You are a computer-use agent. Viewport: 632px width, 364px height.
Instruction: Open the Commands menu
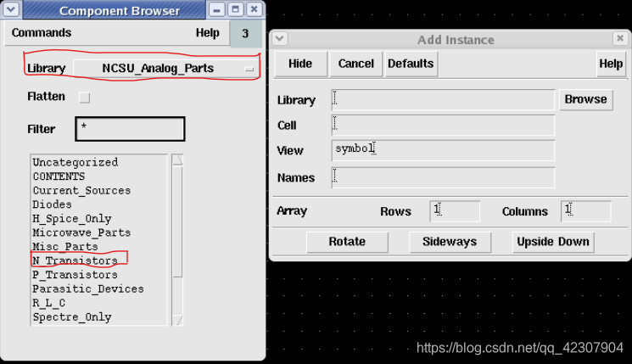coord(42,33)
